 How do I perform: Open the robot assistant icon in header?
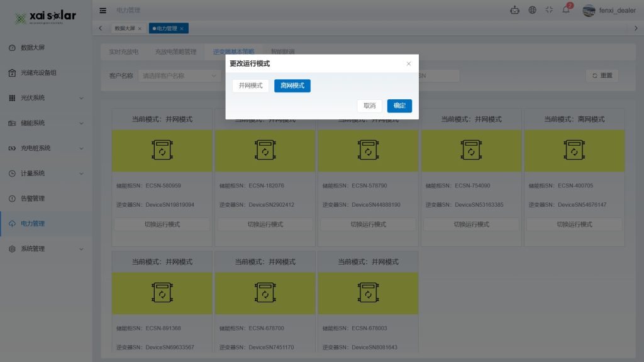point(515,10)
